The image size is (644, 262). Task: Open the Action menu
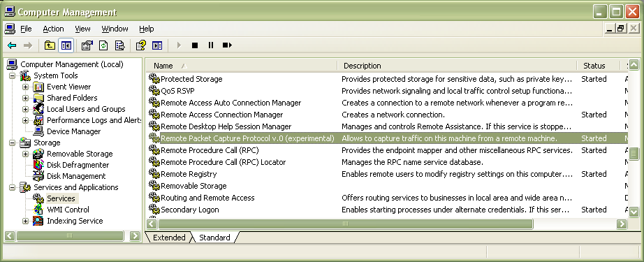(x=53, y=29)
